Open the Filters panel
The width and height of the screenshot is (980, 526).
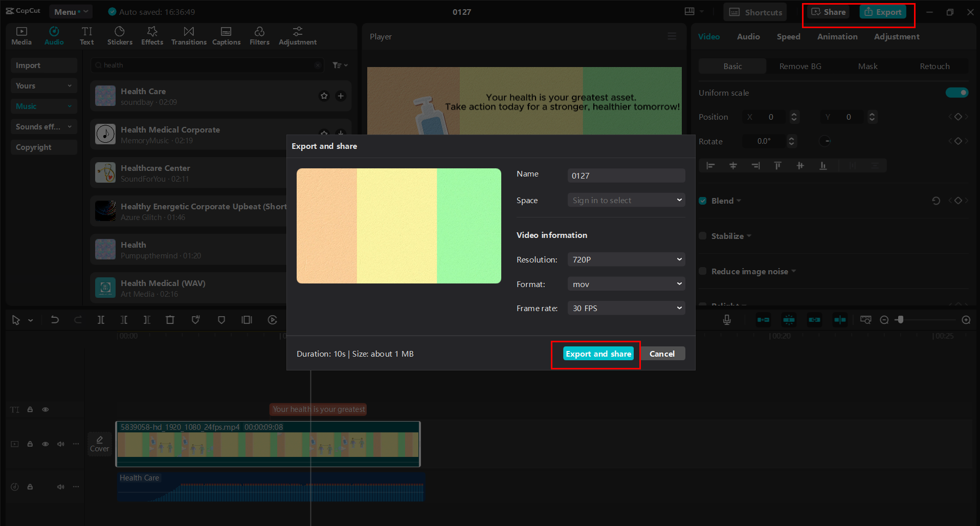click(x=259, y=35)
